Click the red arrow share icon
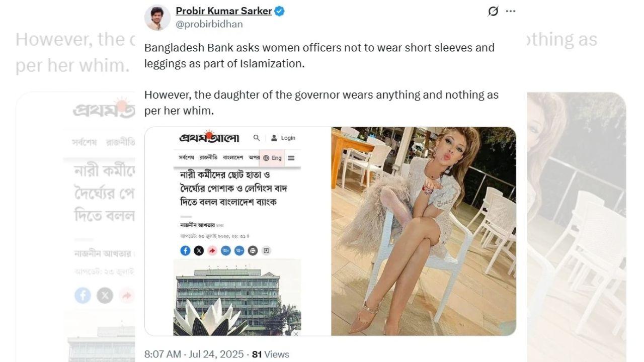644x362 pixels. point(212,250)
